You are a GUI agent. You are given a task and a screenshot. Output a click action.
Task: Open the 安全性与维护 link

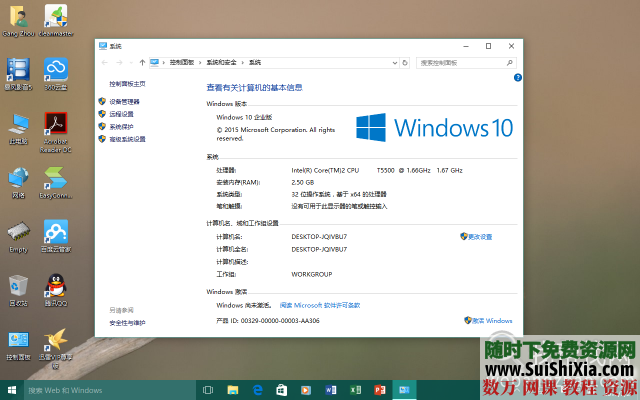(127, 323)
